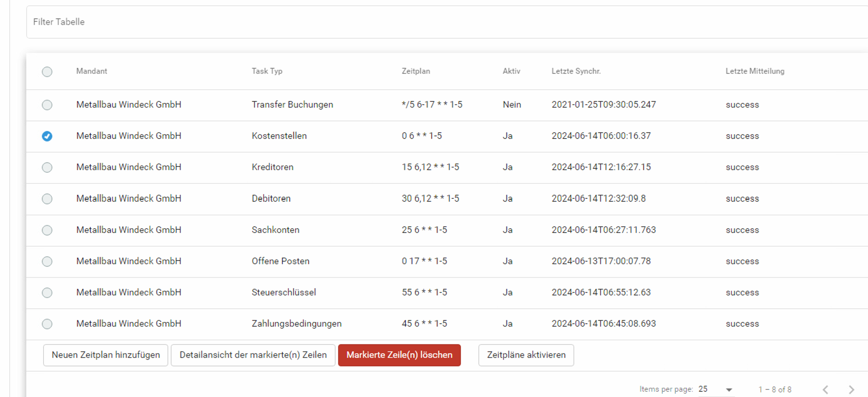Image resolution: width=868 pixels, height=397 pixels.
Task: Sort by the Mandant column header
Action: click(92, 71)
